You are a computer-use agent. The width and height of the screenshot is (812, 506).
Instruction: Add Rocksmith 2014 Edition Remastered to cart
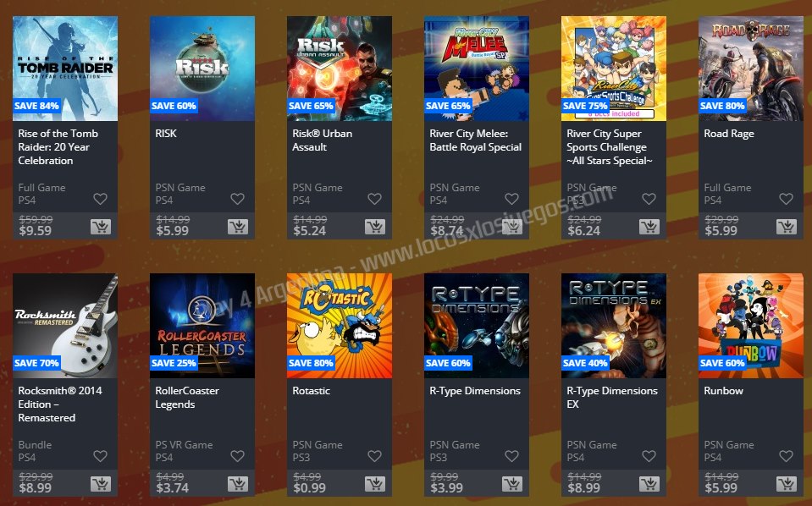click(x=101, y=484)
